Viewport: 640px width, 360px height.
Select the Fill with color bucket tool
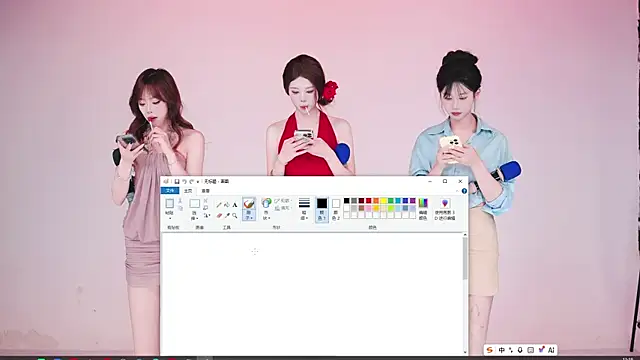click(x=227, y=204)
